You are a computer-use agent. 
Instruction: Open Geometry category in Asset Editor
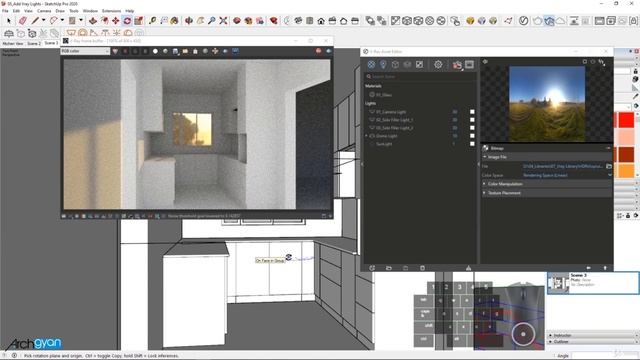tap(395, 64)
